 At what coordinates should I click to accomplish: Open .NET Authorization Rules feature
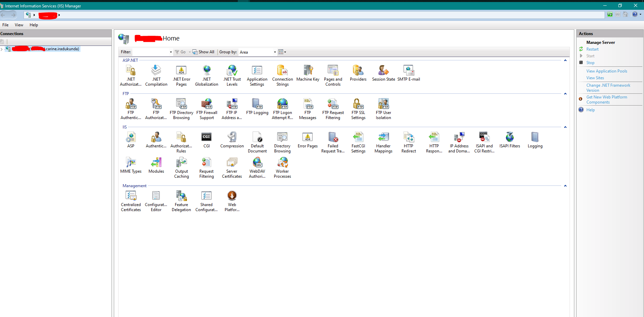[131, 76]
